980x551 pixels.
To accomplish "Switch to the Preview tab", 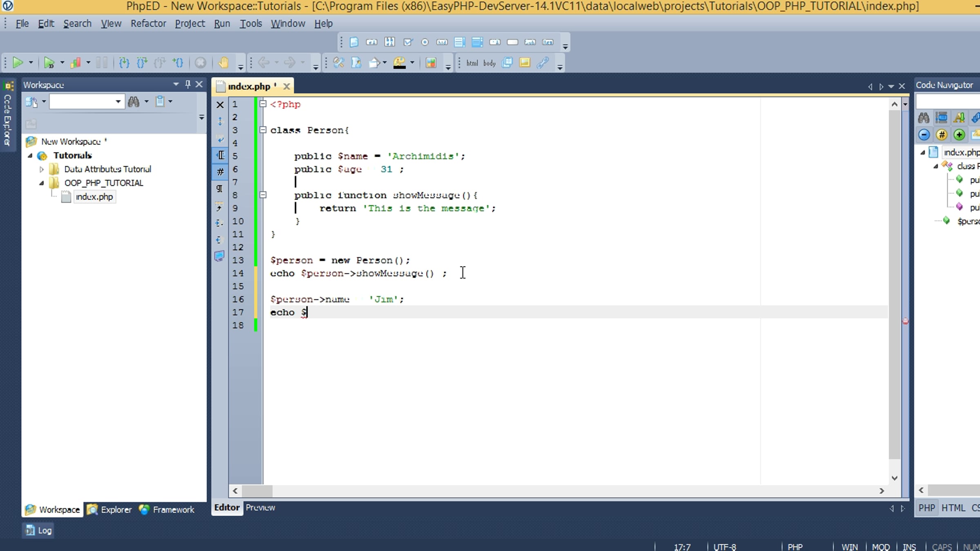I will [260, 507].
